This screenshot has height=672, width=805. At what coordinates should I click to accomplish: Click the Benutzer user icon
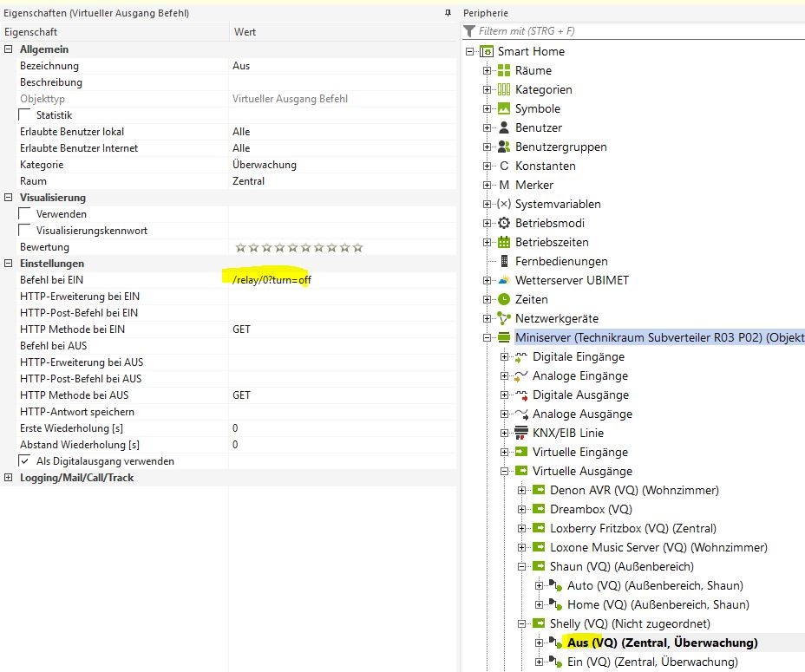pos(504,127)
